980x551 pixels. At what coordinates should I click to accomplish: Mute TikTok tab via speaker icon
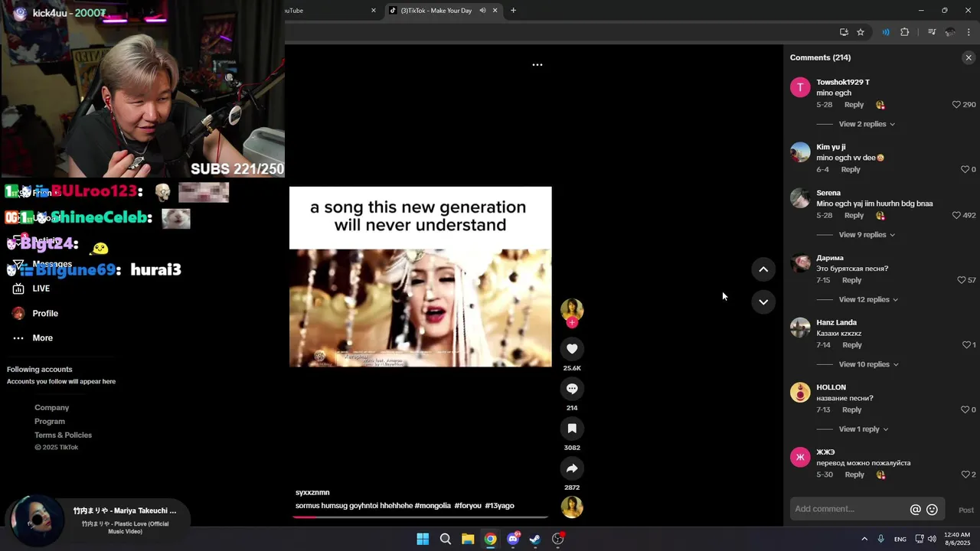pyautogui.click(x=483, y=11)
